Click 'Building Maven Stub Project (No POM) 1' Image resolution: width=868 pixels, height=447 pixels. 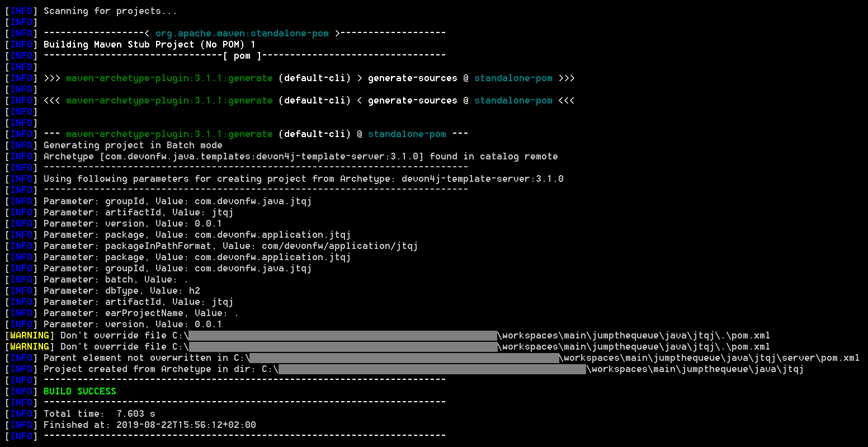pos(150,45)
